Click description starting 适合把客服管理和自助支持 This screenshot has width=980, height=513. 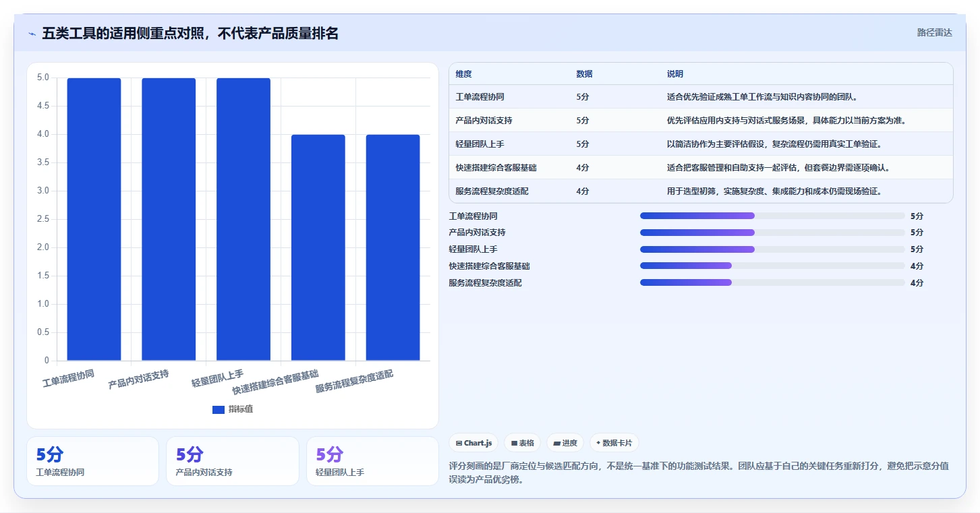click(778, 168)
